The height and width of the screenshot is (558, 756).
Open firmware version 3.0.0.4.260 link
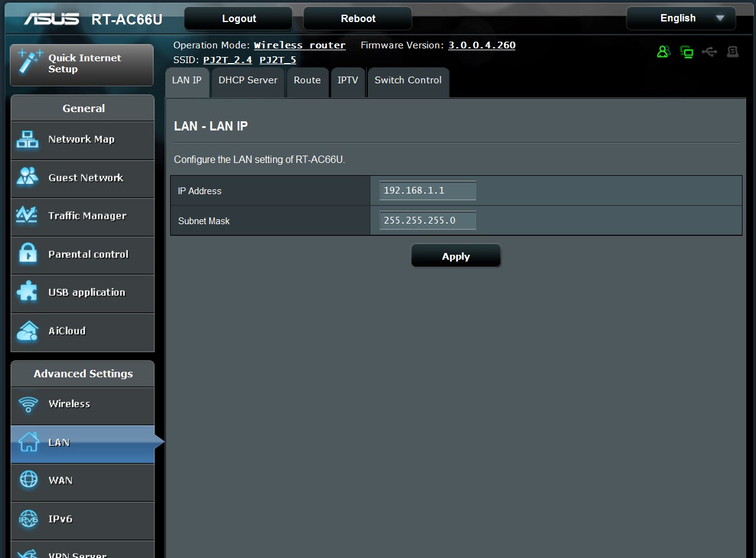[x=482, y=45]
